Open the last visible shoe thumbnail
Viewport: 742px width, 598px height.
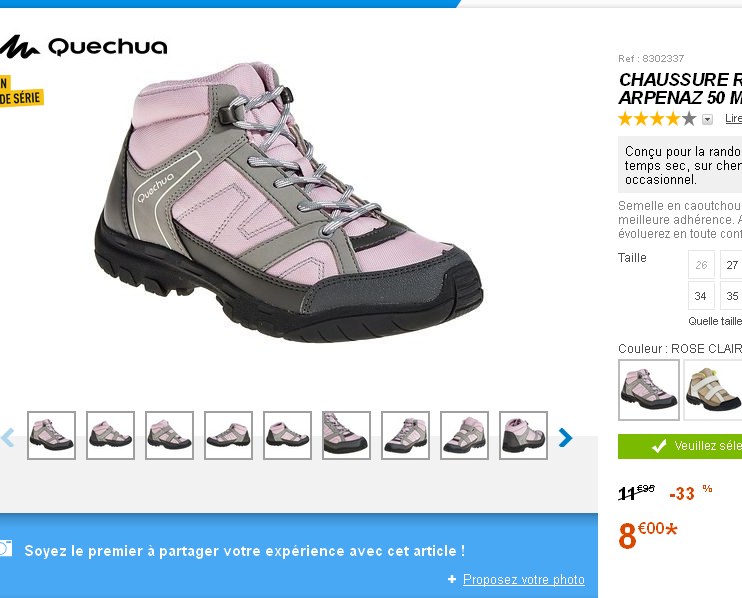coord(523,435)
